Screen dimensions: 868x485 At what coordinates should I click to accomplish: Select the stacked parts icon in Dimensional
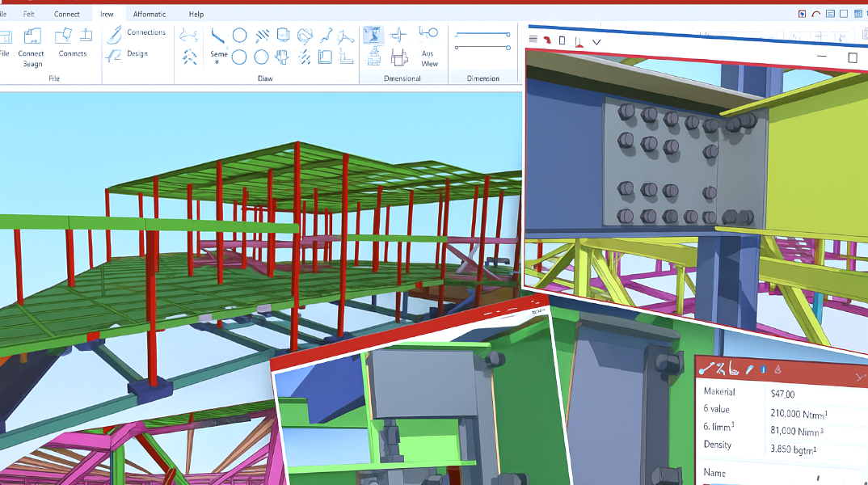point(375,57)
